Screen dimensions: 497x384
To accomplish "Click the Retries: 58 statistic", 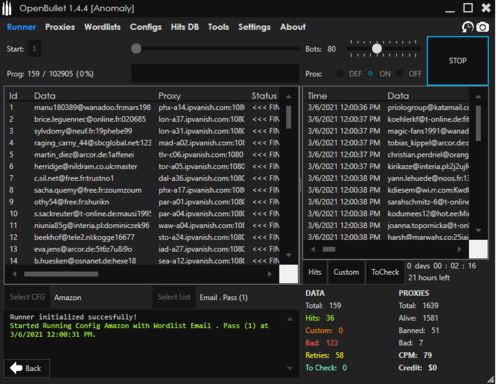I will [324, 355].
